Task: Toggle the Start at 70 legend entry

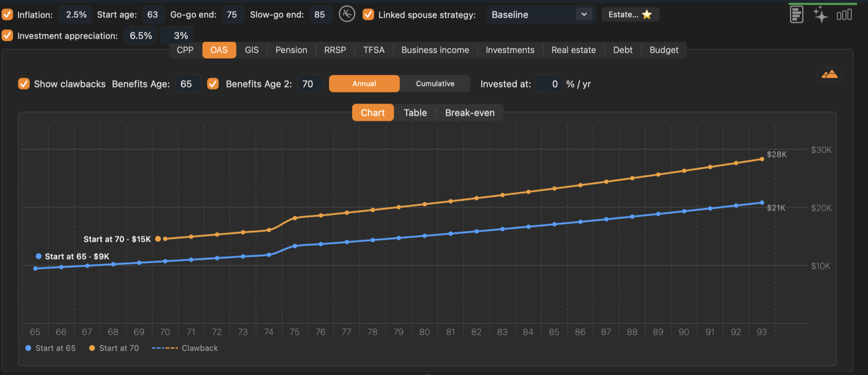Action: [114, 348]
